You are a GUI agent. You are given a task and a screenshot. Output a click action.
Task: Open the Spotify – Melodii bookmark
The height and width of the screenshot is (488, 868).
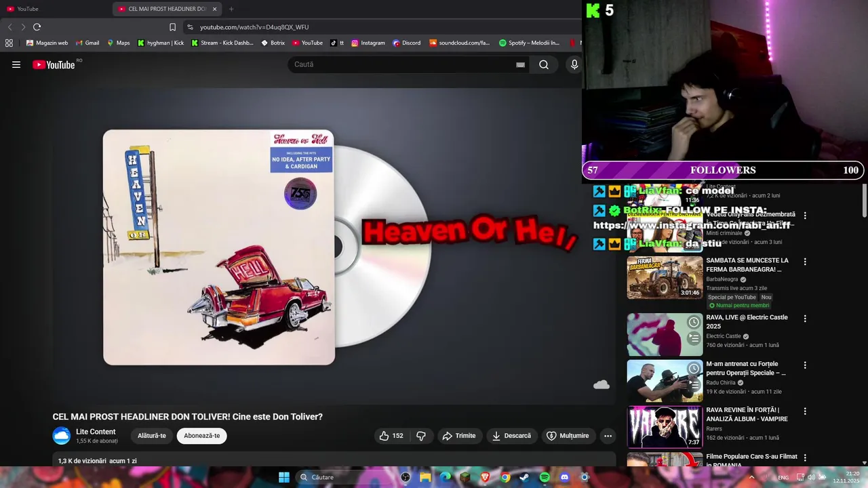(529, 43)
